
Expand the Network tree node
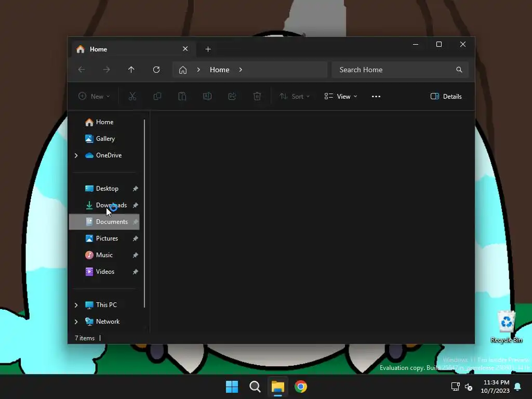[x=76, y=322]
